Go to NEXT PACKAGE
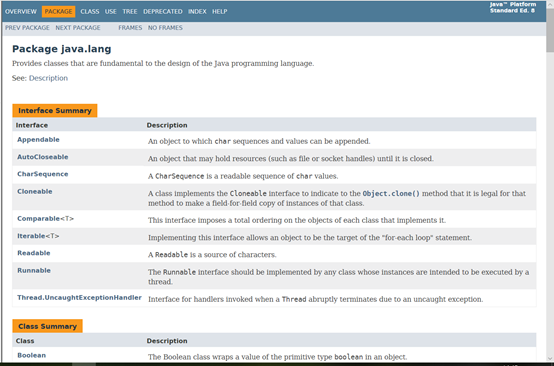Screen dimensions: 554x366 (78, 28)
